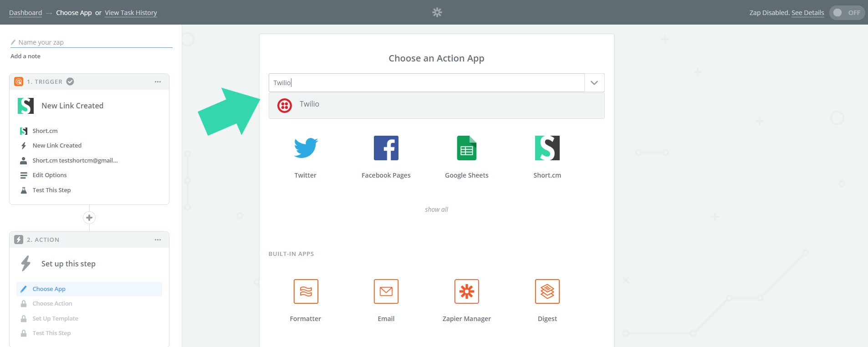This screenshot has width=868, height=347.
Task: Open Edit Options in the trigger step
Action: (x=49, y=175)
